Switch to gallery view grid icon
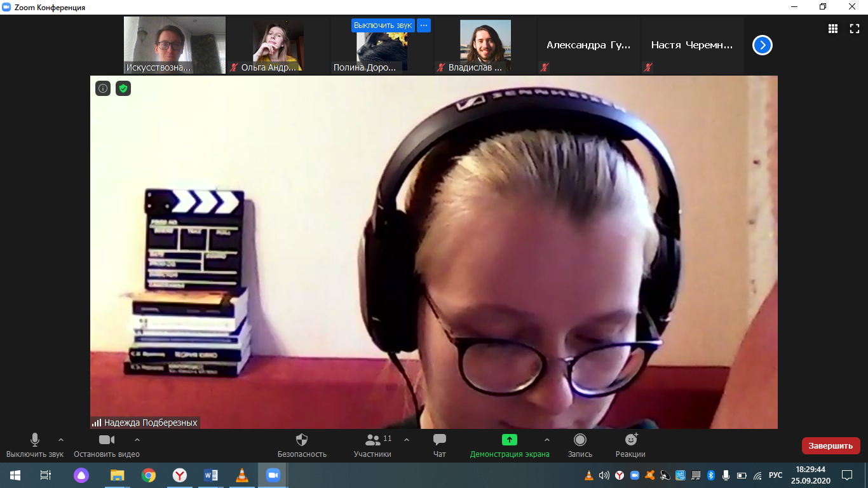 coord(833,29)
